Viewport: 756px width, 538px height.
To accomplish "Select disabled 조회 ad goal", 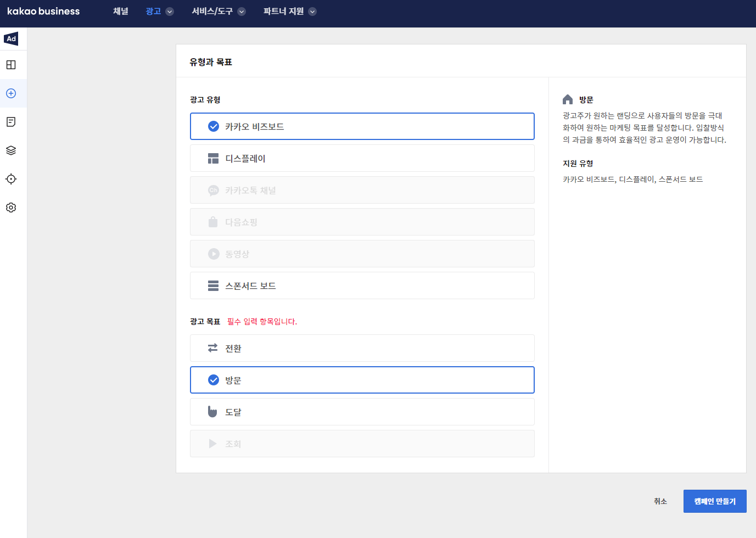I will coord(362,444).
